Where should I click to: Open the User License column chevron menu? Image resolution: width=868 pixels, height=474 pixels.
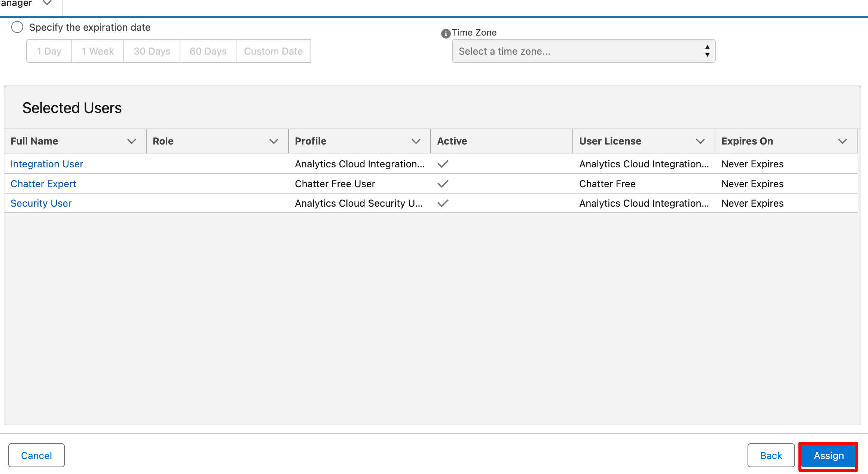pyautogui.click(x=700, y=141)
